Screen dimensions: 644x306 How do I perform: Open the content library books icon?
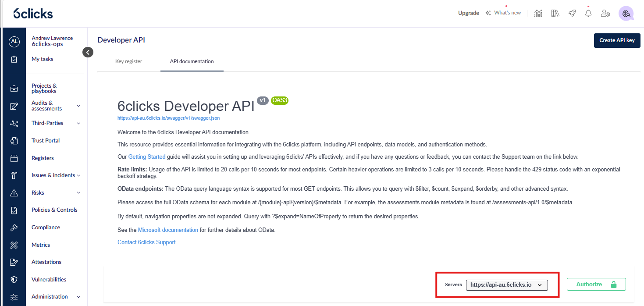tap(555, 13)
